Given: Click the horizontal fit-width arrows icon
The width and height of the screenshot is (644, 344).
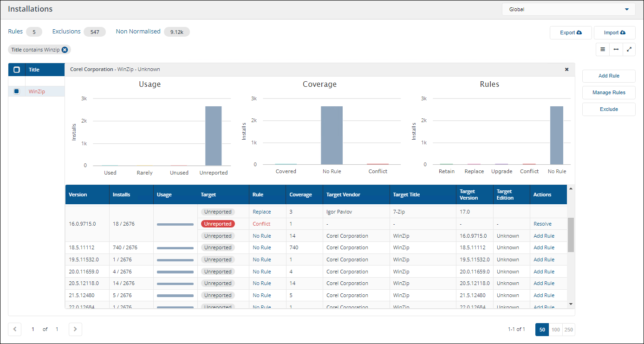Looking at the screenshot, I should [x=616, y=49].
